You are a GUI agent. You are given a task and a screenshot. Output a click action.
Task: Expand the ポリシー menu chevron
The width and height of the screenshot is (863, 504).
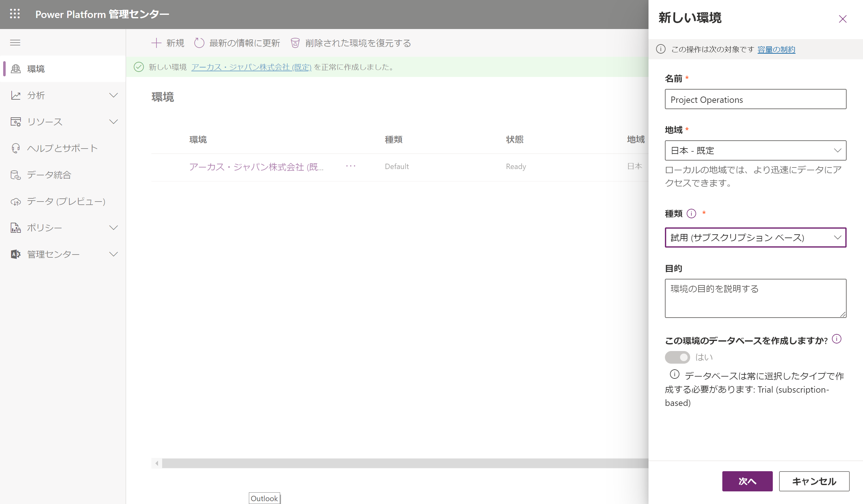click(x=113, y=228)
